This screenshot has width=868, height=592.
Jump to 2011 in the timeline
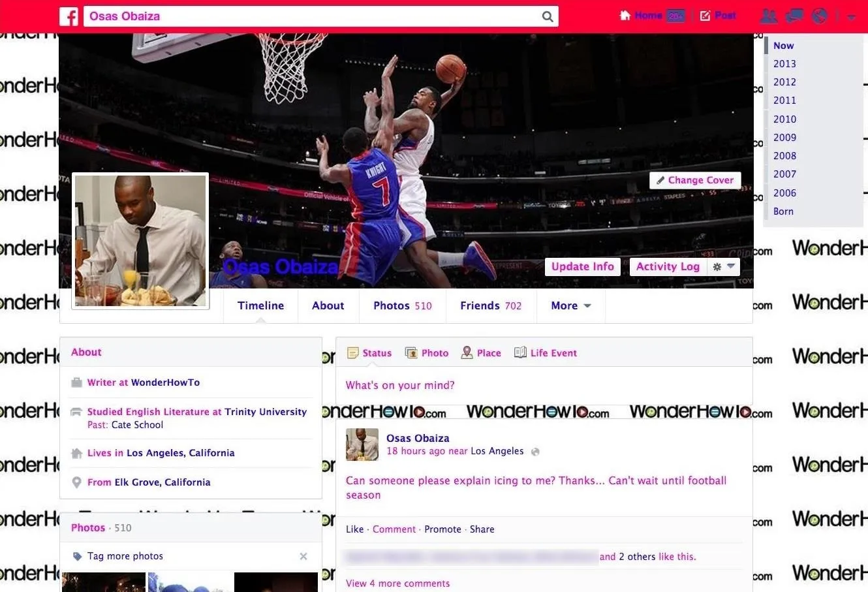tap(784, 101)
